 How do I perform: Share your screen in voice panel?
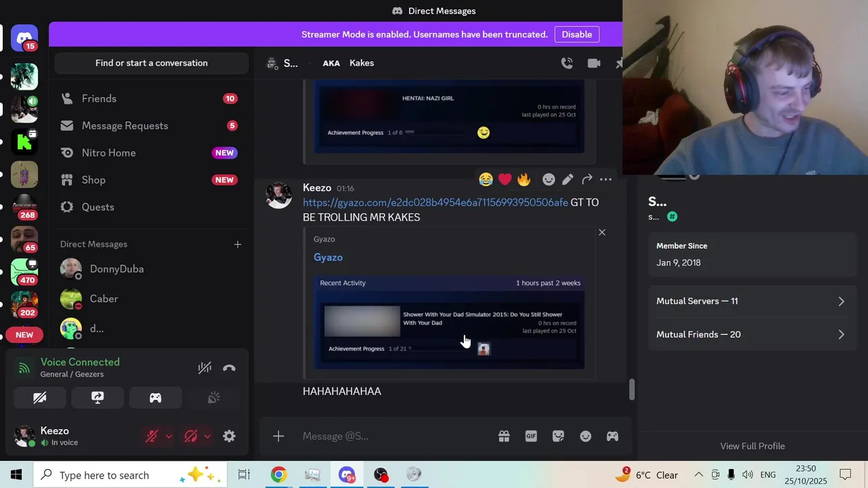point(98,398)
